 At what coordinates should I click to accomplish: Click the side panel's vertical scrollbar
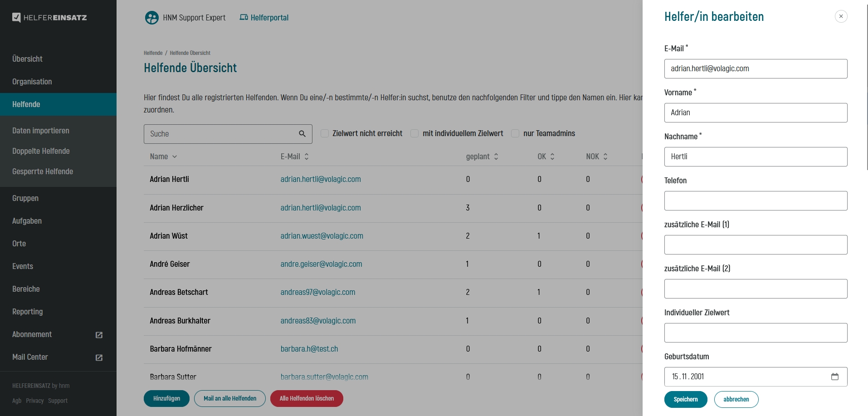867,91
